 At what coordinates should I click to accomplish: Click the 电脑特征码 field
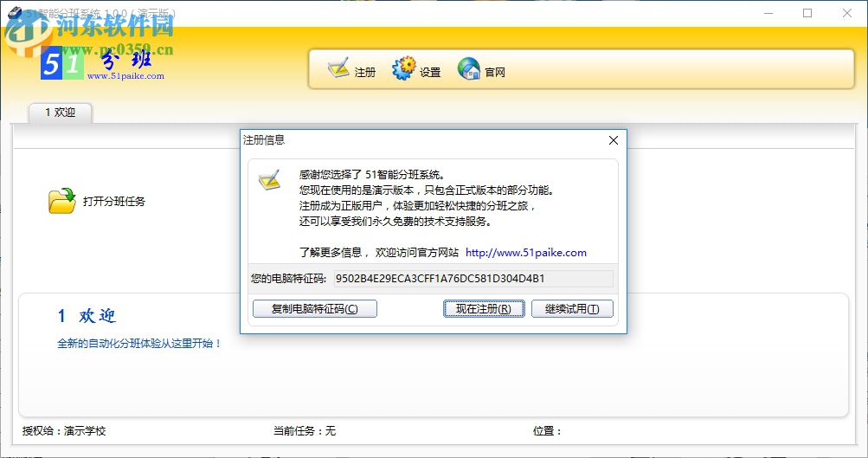pyautogui.click(x=473, y=279)
